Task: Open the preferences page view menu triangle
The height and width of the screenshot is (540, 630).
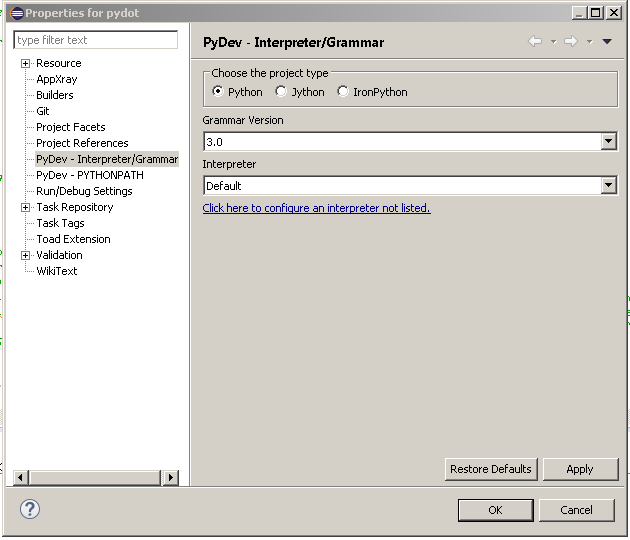Action: 607,41
